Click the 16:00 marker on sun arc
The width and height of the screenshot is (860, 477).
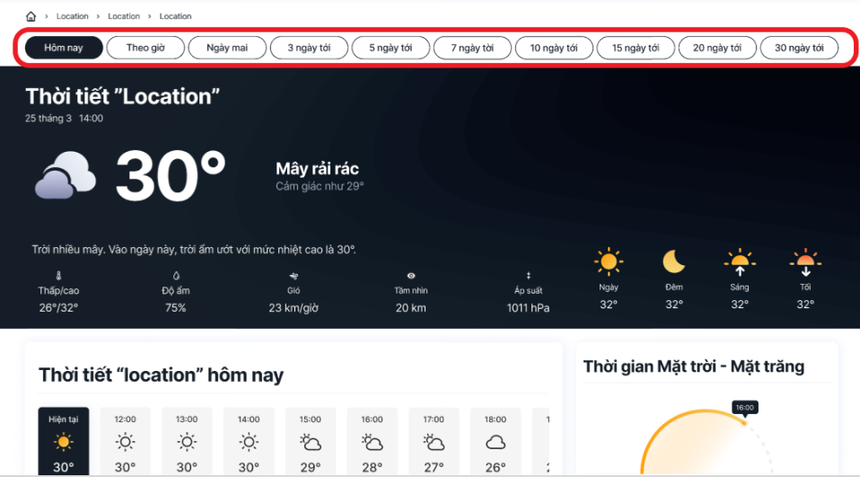coord(744,408)
